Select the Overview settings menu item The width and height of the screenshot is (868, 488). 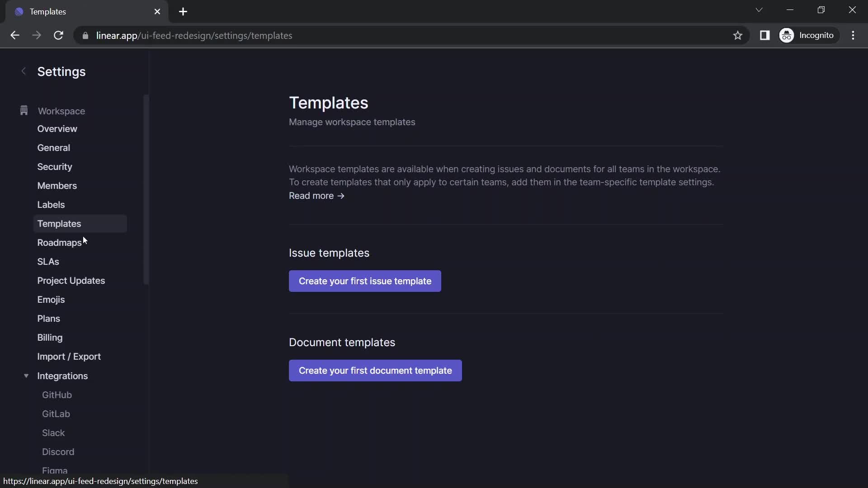point(57,129)
